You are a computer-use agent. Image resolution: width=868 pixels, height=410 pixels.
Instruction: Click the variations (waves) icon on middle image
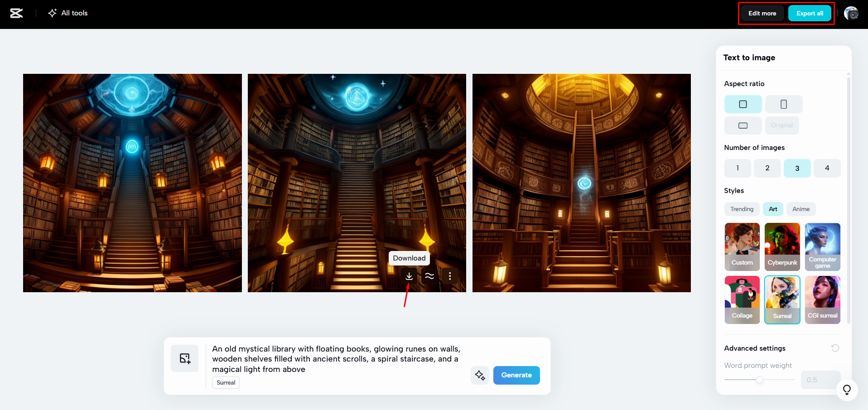(x=429, y=276)
